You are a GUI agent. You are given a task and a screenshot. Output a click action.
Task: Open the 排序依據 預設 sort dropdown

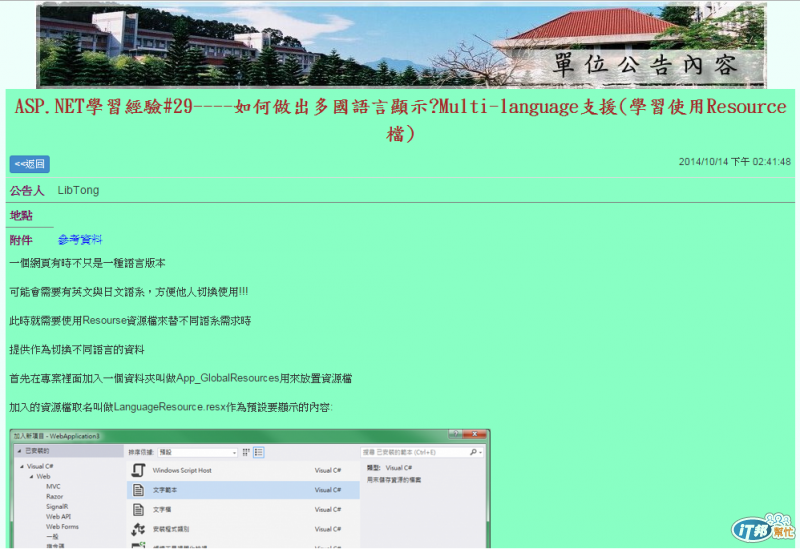197,453
